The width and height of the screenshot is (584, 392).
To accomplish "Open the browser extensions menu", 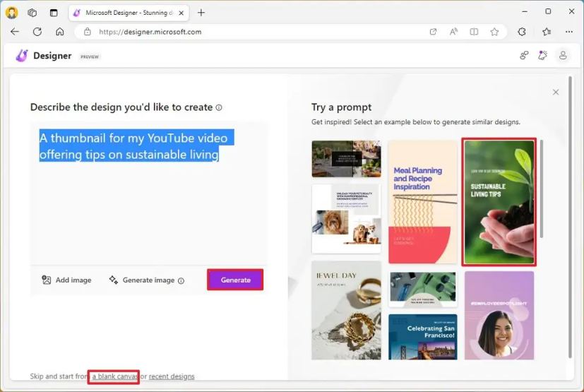I will coord(522,32).
